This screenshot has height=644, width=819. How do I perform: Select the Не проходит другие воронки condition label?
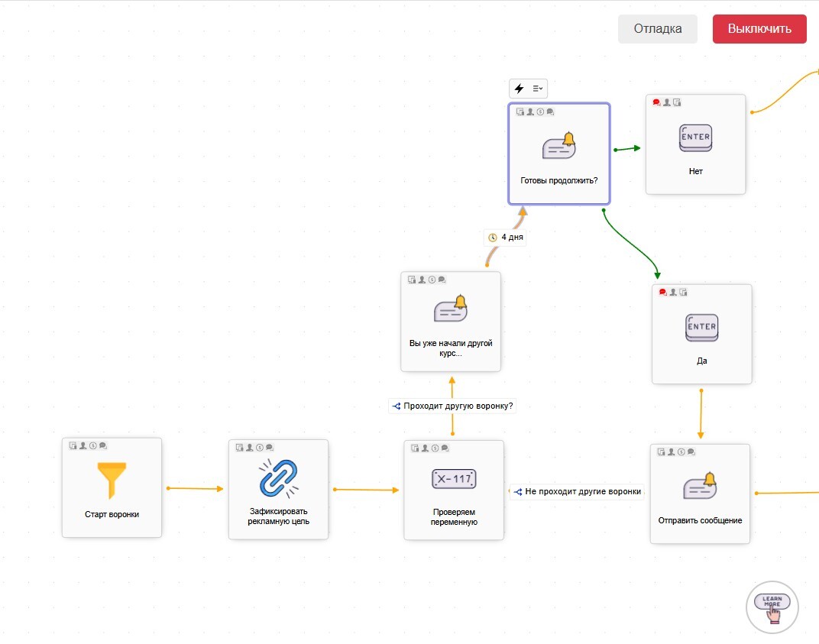[577, 491]
